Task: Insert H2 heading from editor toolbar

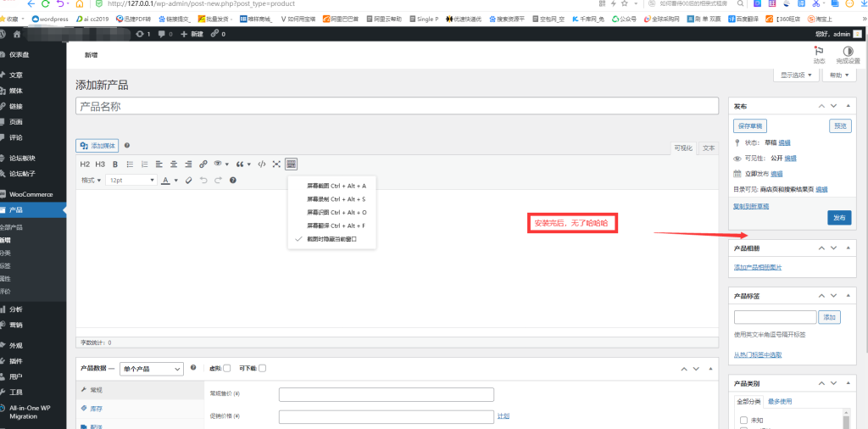Action: 85,164
